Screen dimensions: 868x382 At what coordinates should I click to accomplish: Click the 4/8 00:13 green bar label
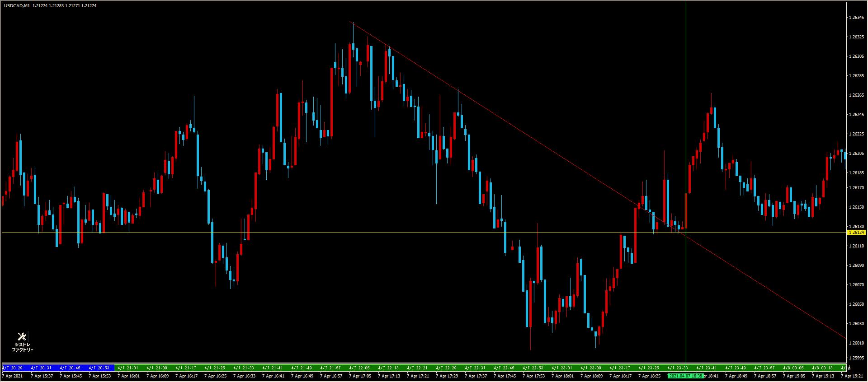click(822, 368)
